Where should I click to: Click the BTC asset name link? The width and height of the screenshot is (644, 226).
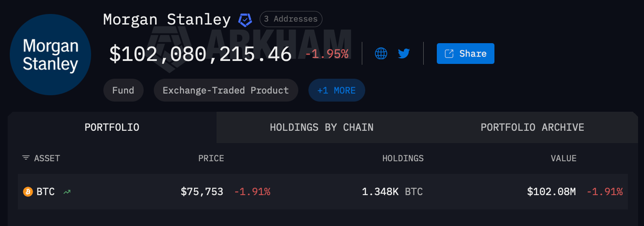[x=45, y=192]
